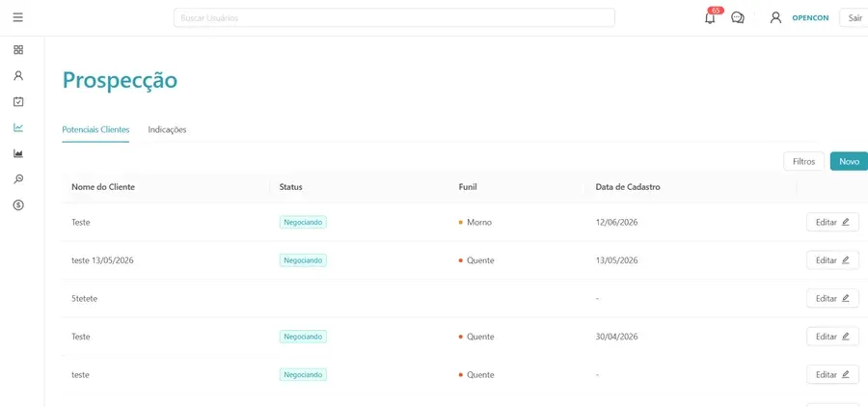Open the dollar coin icon in sidebar
Image resolution: width=868 pixels, height=407 pixels.
tap(18, 204)
